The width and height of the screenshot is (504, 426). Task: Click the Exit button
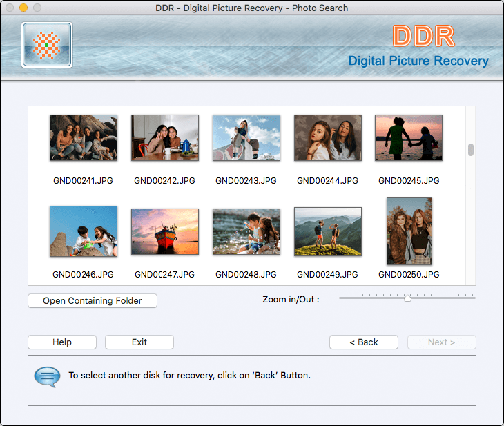(139, 342)
